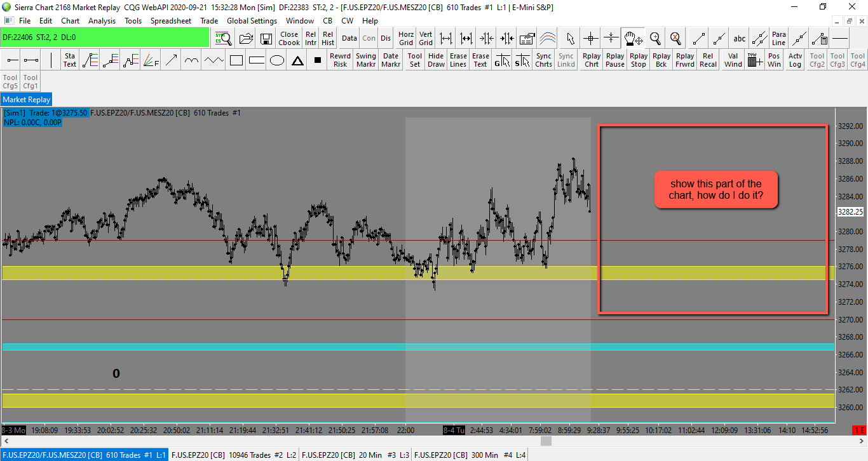
Task: Open the Global Settings menu
Action: pos(252,21)
